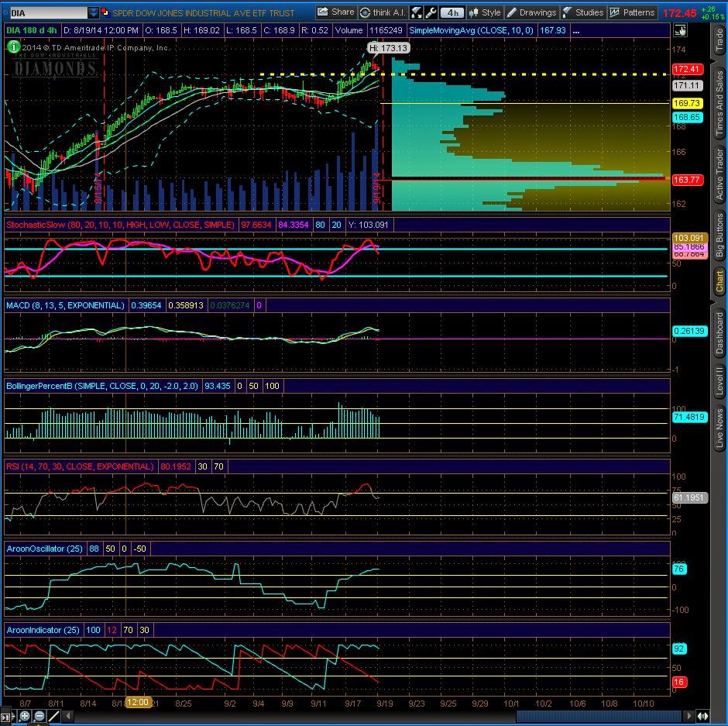Open the Live News sidebar tab

tap(719, 428)
